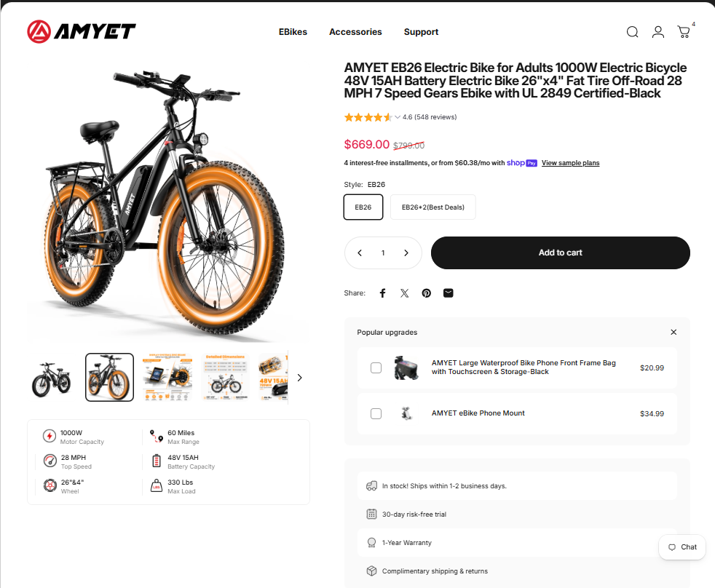Show next thumbnails with the gallery arrow
Screen dimensions: 715x588
pos(299,378)
